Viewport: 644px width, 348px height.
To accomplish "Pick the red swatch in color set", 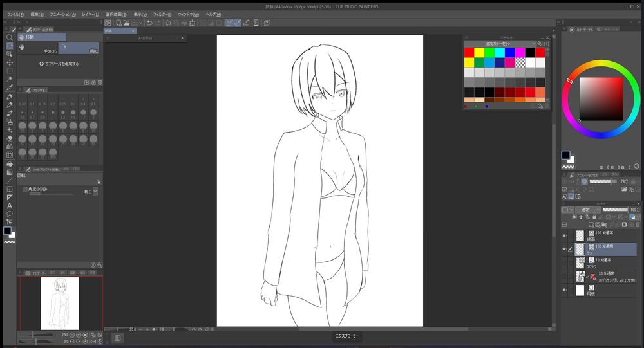I will [469, 53].
